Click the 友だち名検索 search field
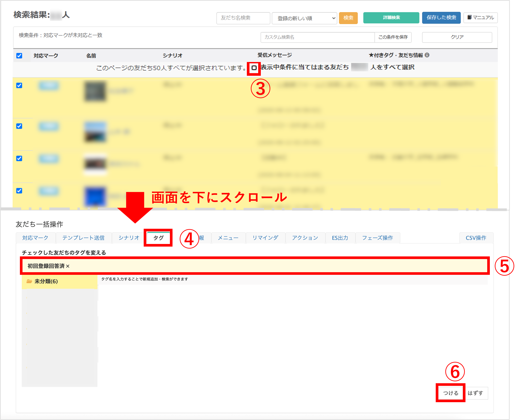Image resolution: width=527 pixels, height=420 pixels. pos(243,18)
